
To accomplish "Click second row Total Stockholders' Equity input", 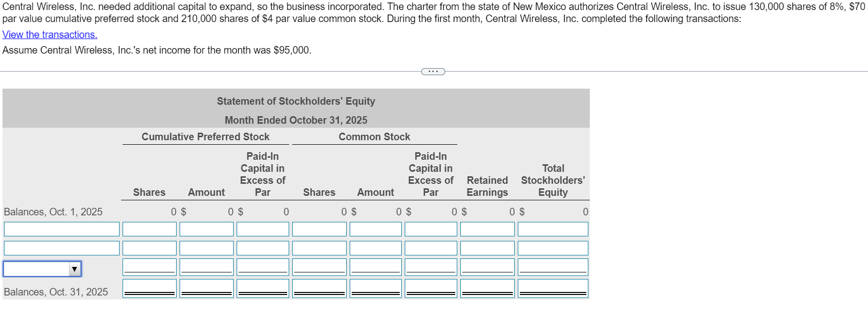I will tap(553, 248).
